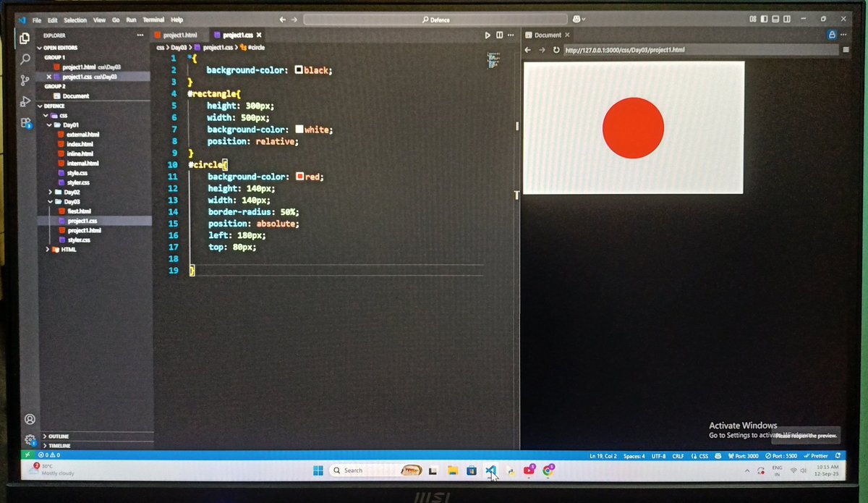Open the Edit menu

[x=53, y=20]
